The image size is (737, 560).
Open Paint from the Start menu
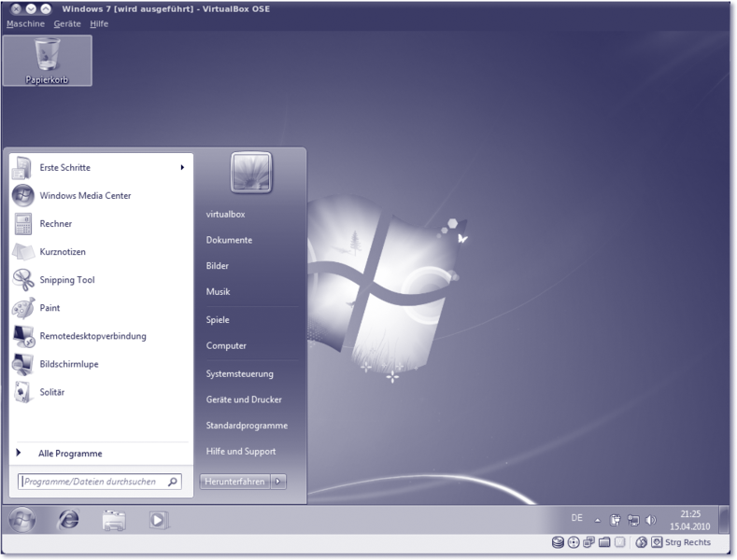click(x=50, y=308)
